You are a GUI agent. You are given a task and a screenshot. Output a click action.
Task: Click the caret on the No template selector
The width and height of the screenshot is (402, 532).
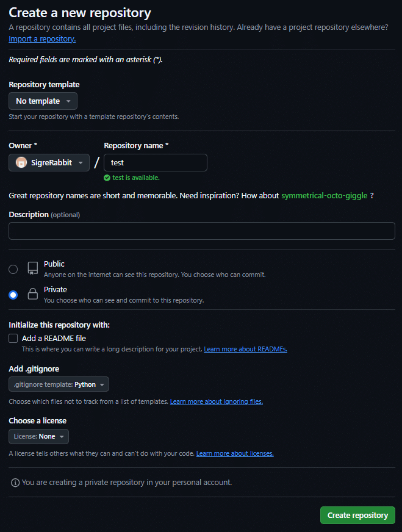click(x=69, y=101)
